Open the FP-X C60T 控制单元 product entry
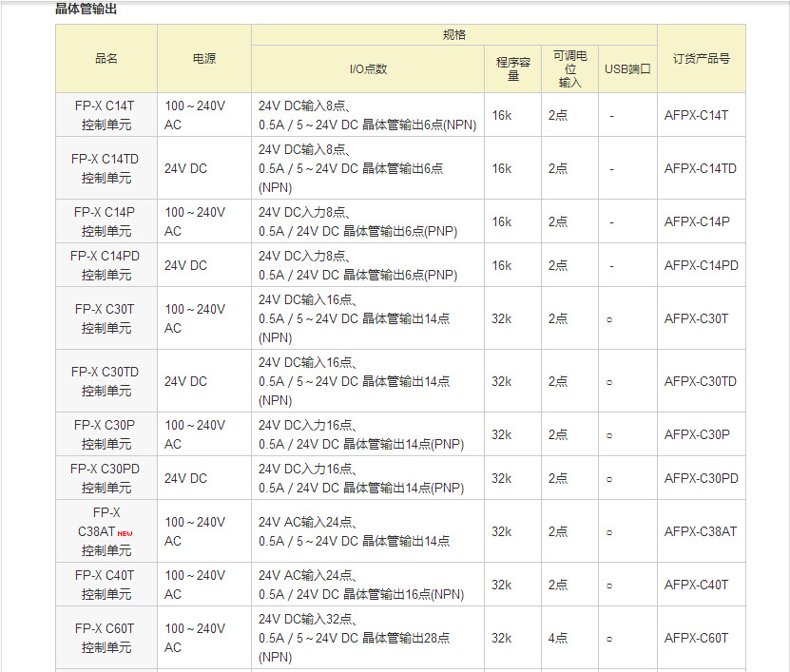 click(x=106, y=637)
